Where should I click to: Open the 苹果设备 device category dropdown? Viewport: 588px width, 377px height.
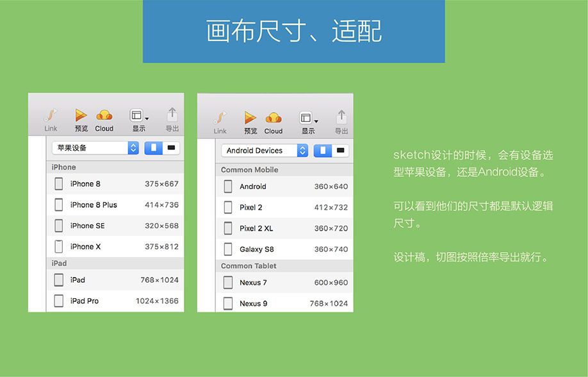point(95,148)
